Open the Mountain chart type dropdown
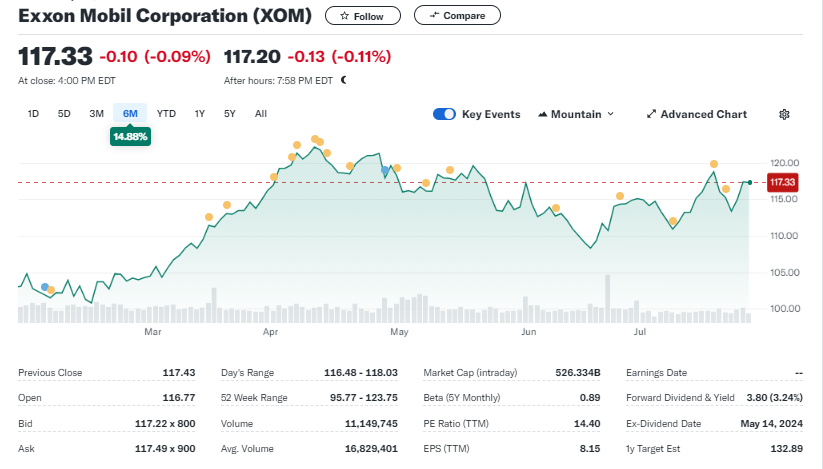 (576, 114)
